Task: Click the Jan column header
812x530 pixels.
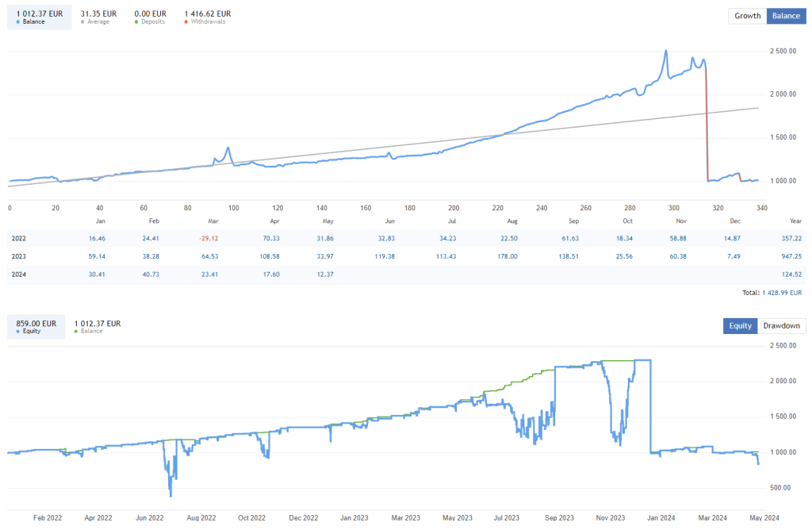Action: coord(99,221)
